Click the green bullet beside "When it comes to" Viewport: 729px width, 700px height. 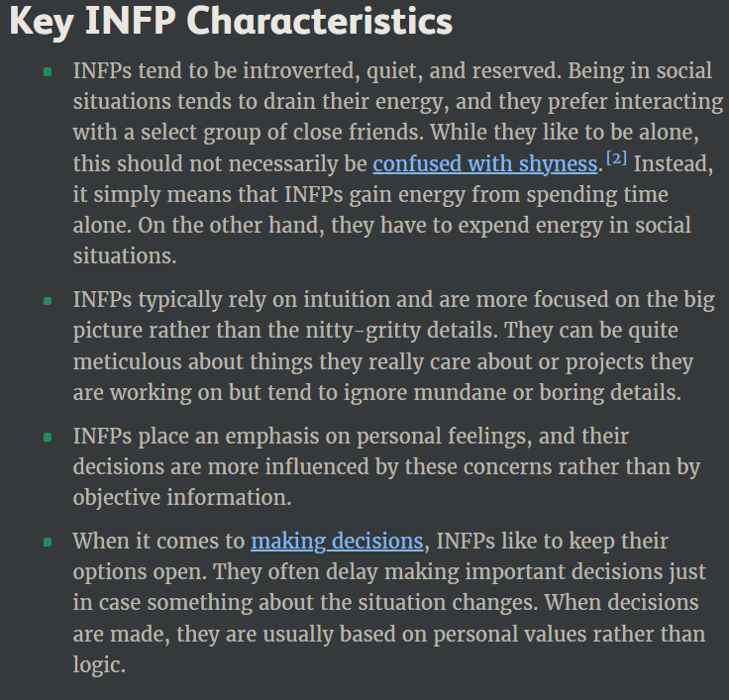pos(48,543)
